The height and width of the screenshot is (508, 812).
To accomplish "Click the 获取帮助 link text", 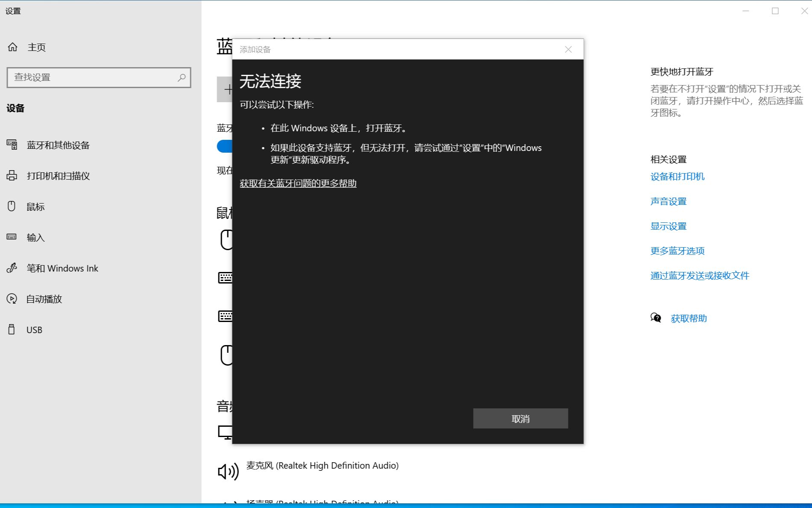I will point(688,318).
